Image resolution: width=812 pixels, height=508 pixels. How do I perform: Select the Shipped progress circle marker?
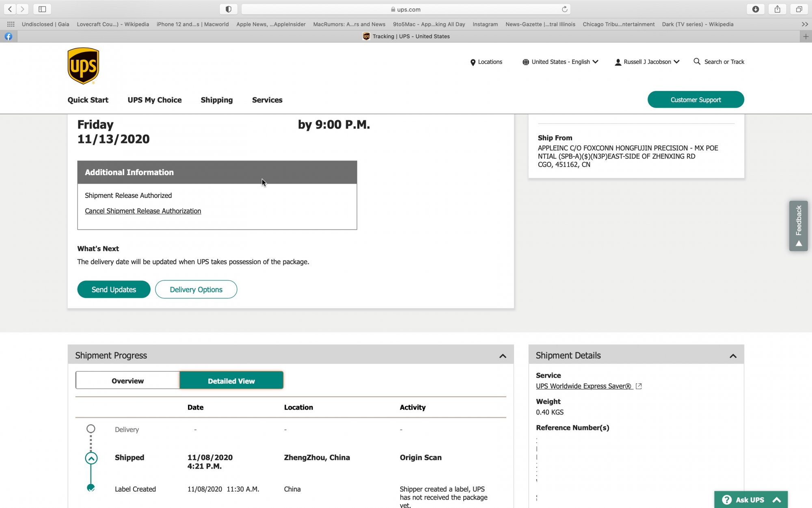point(91,458)
